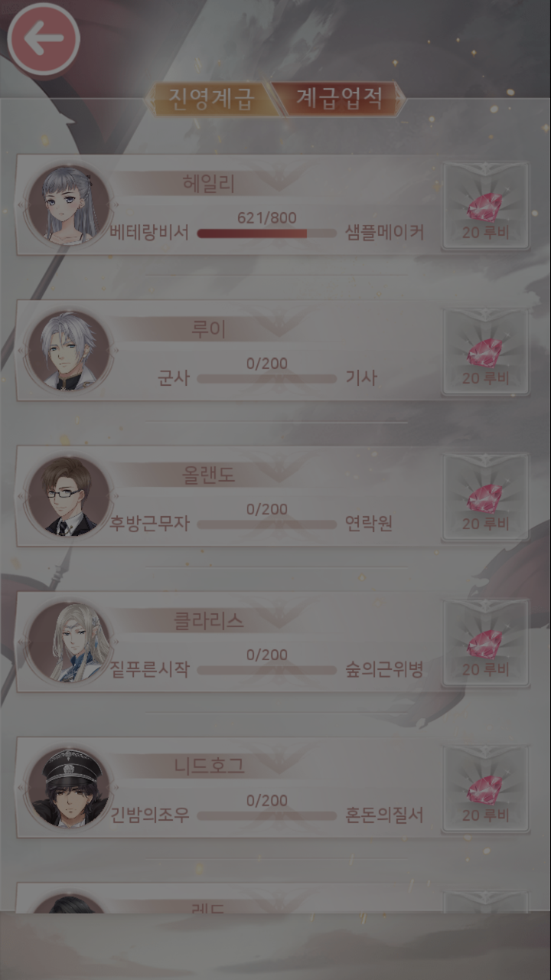Tap 클라리스's portrait icon
Viewport: 551px width, 980px height.
69,642
